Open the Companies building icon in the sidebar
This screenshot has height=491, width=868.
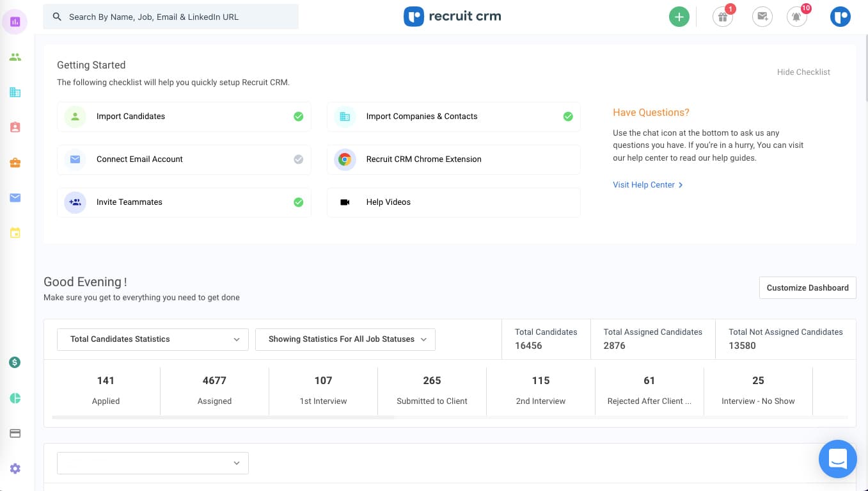click(15, 92)
